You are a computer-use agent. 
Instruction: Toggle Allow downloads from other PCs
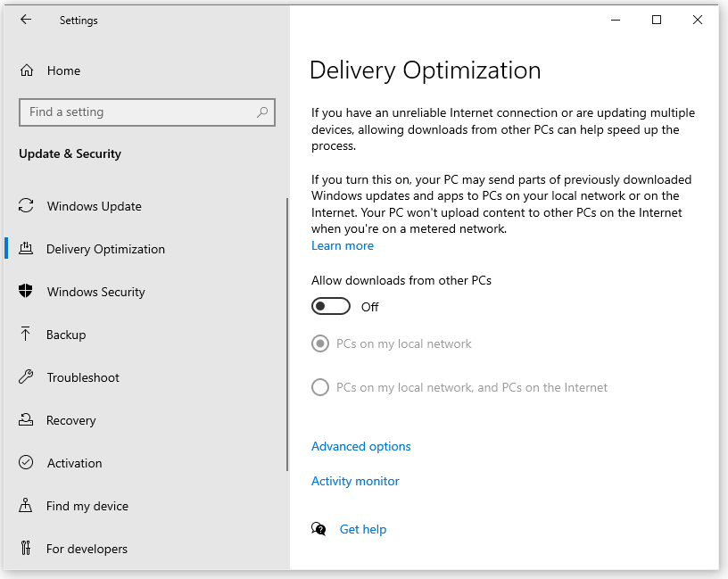click(331, 306)
